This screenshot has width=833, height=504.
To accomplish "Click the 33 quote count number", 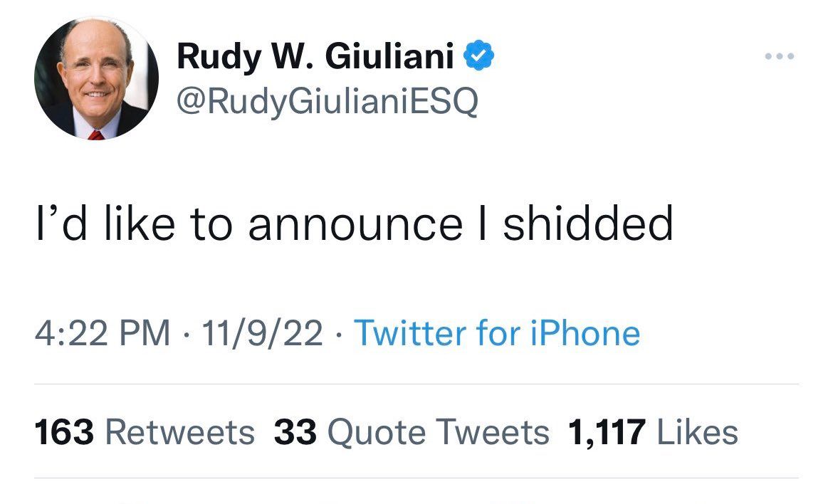I will (295, 432).
